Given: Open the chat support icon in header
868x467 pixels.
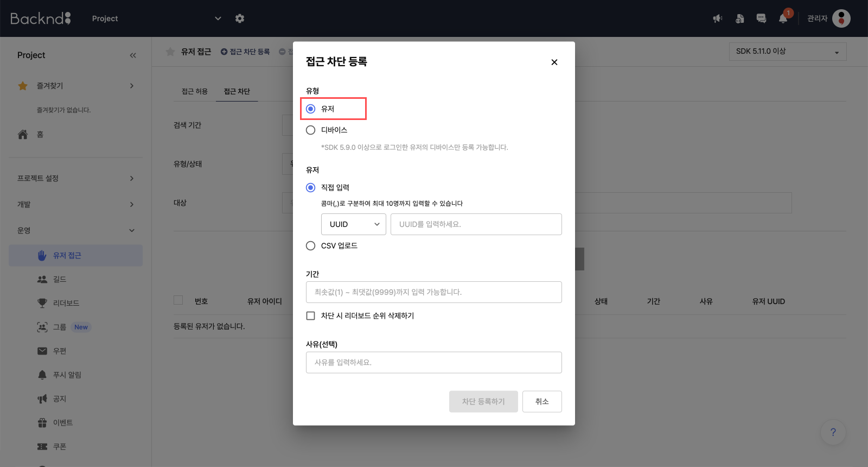Looking at the screenshot, I should click(x=761, y=18).
